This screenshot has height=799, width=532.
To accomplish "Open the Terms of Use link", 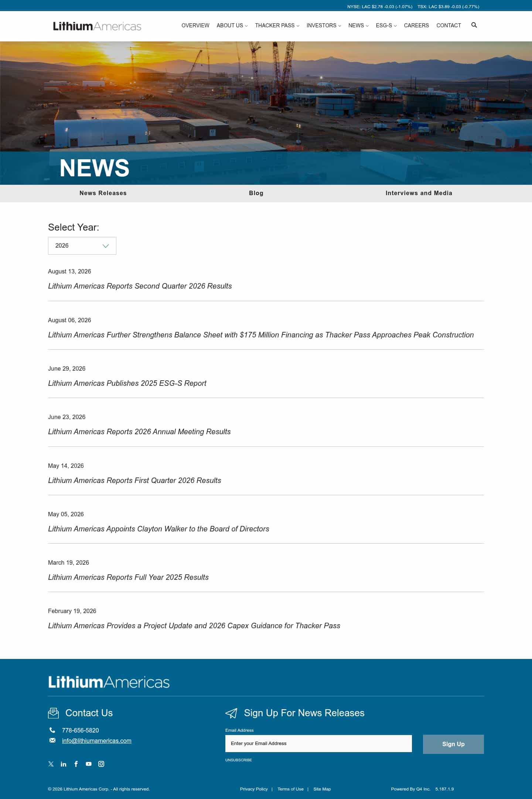I will pos(290,789).
